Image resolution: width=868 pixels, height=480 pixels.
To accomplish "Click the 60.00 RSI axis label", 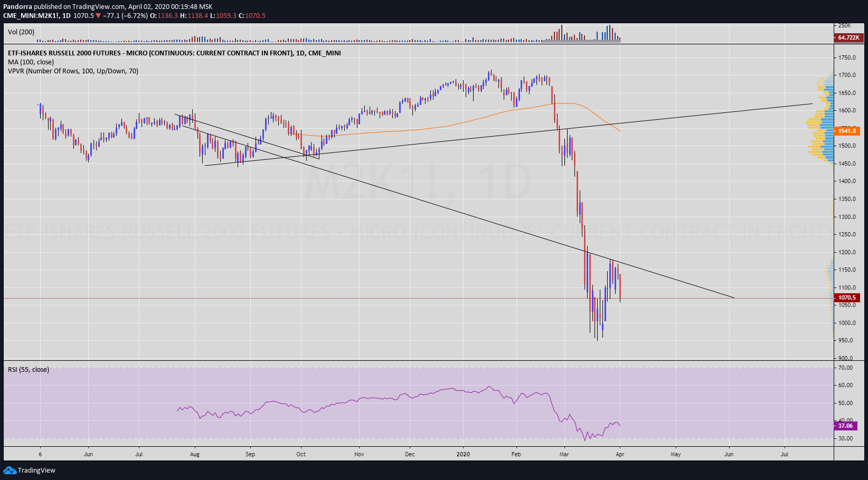I will click(845, 386).
